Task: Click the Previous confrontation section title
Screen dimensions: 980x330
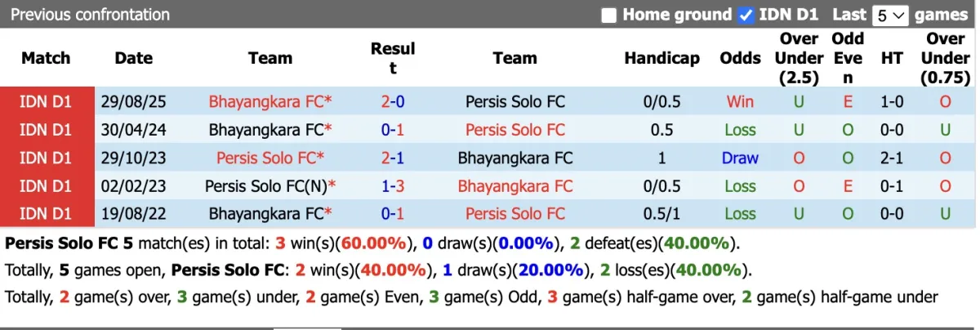Action: point(90,15)
